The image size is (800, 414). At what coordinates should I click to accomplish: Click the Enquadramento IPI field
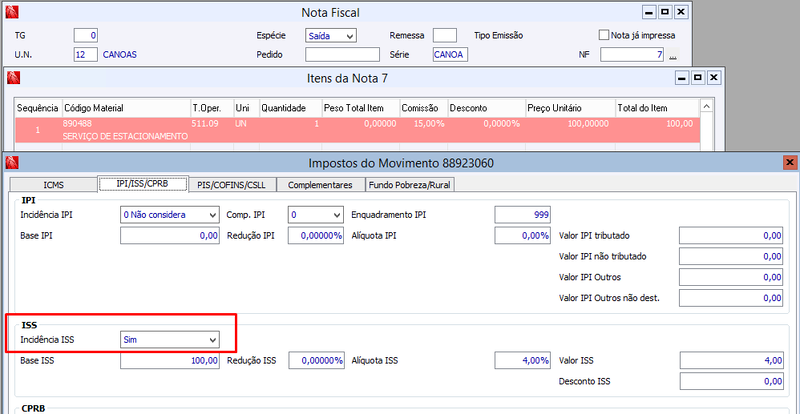coord(522,215)
